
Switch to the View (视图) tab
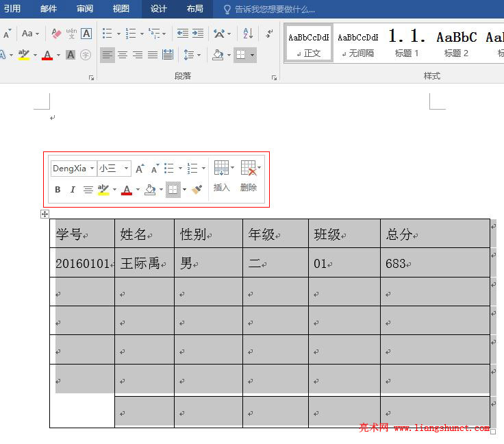click(x=121, y=8)
